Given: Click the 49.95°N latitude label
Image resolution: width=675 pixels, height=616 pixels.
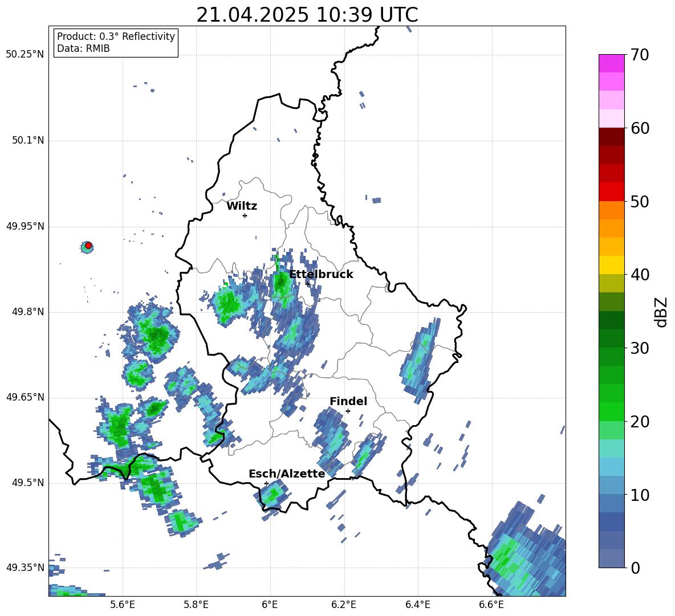Looking at the screenshot, I should [25, 226].
